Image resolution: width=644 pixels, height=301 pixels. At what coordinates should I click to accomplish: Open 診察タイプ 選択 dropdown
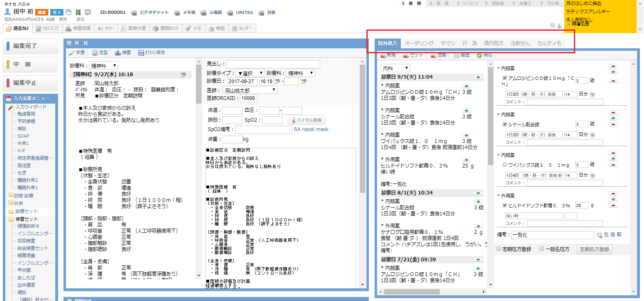(250, 73)
